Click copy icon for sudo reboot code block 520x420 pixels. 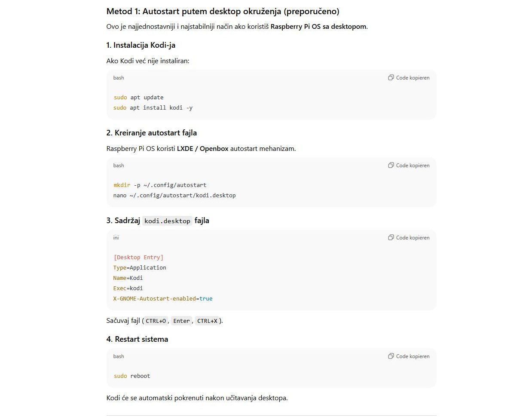pyautogui.click(x=391, y=356)
